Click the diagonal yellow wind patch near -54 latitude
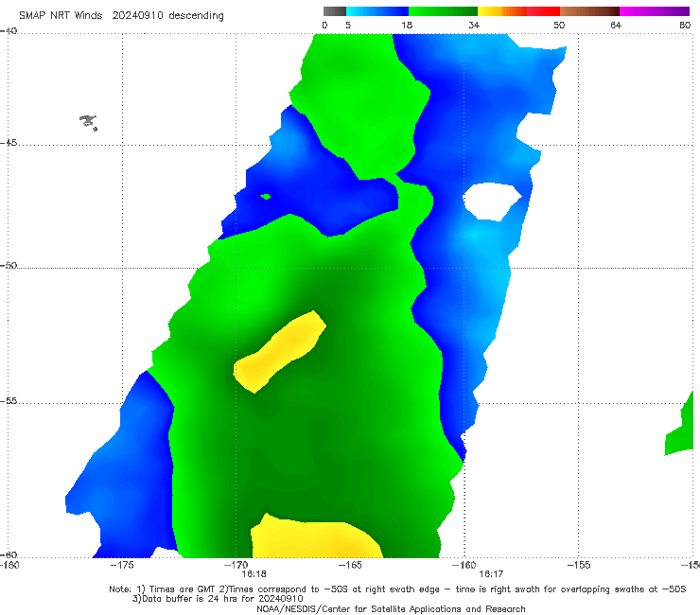Viewport: 700px width, 615px height. coord(280,351)
